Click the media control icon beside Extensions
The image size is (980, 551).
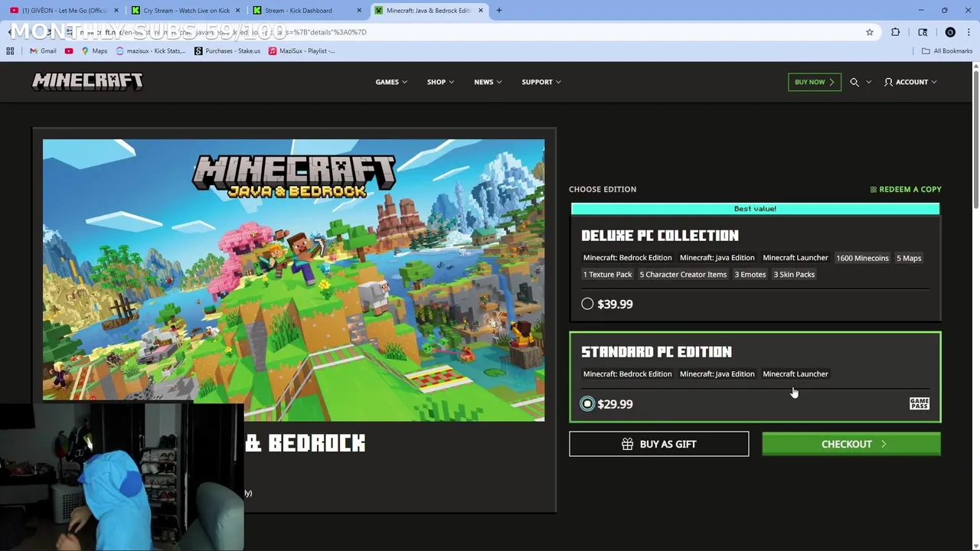pyautogui.click(x=923, y=32)
